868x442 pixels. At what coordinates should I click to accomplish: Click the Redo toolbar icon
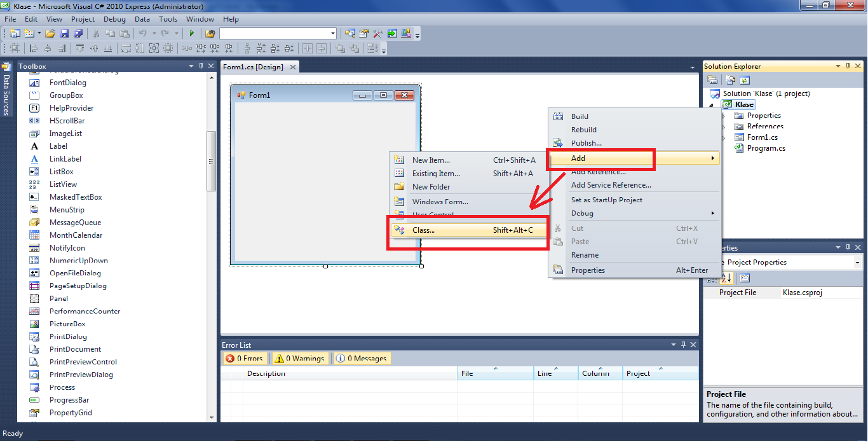point(165,33)
